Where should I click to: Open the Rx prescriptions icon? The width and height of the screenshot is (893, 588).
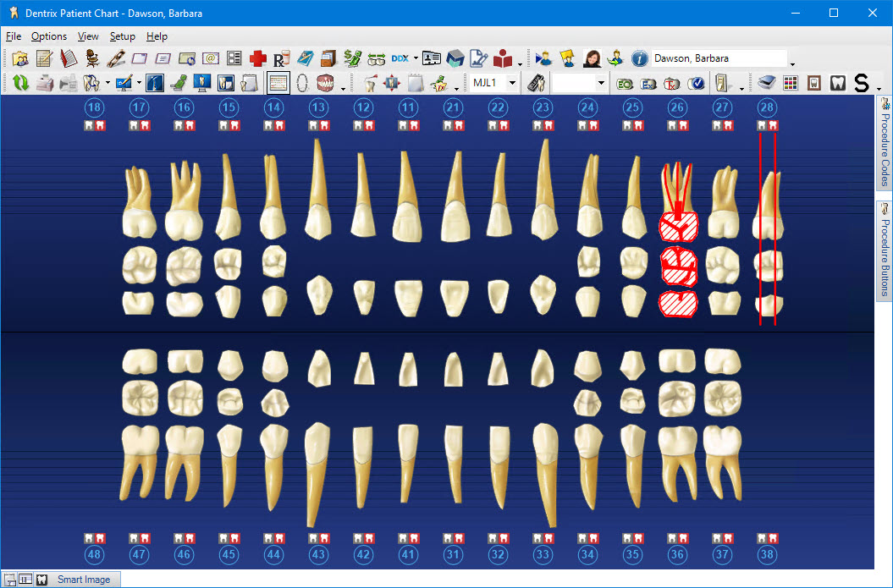tap(282, 58)
